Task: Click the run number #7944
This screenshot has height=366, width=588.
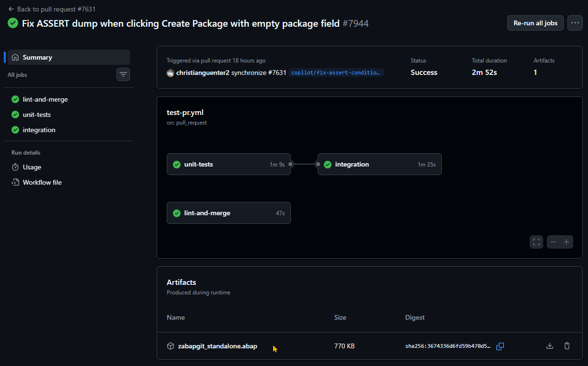Action: [x=355, y=23]
